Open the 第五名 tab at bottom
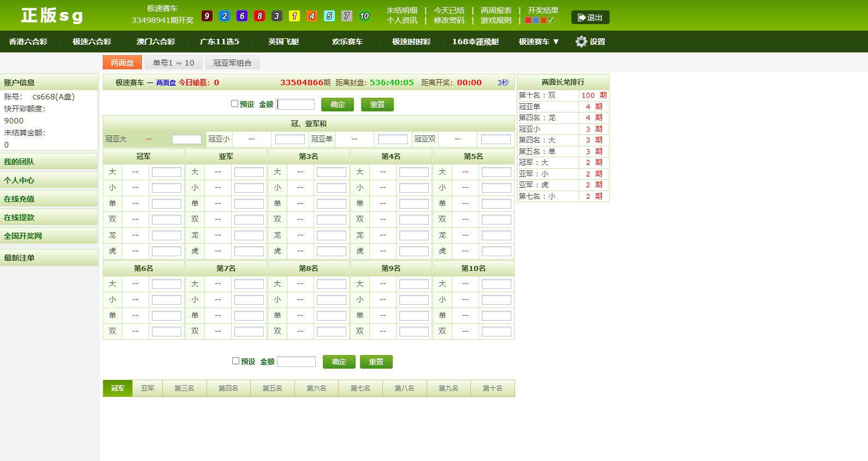The image size is (868, 461). pos(272,388)
